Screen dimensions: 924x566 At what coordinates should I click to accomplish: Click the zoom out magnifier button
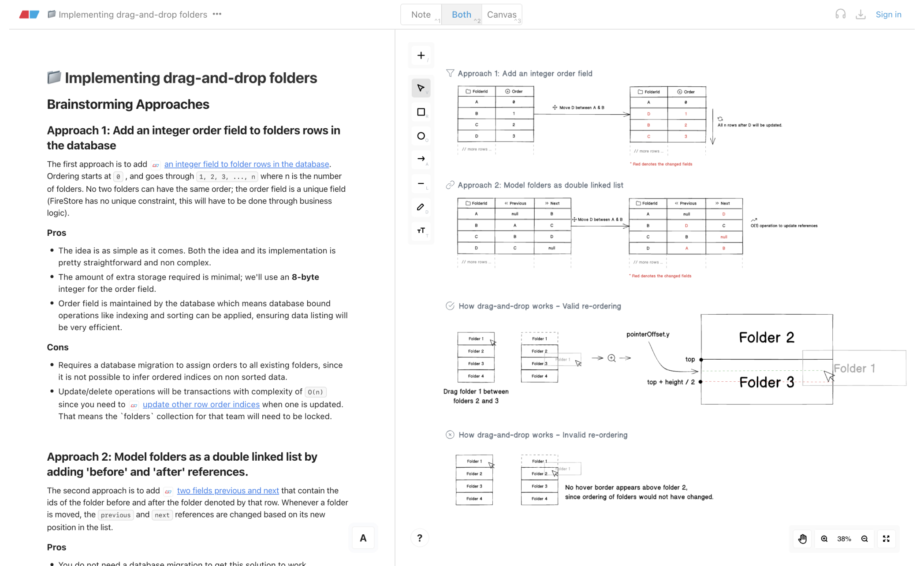pyautogui.click(x=864, y=539)
